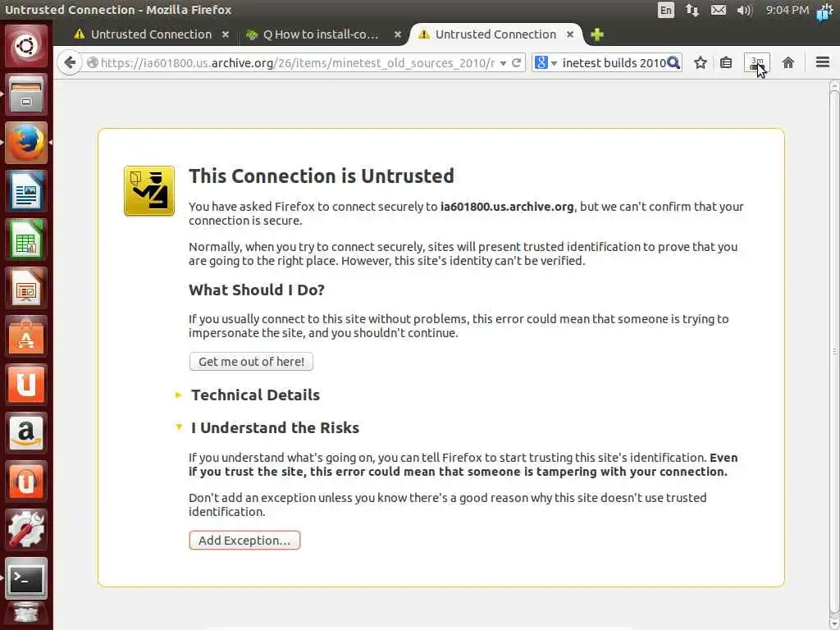The height and width of the screenshot is (630, 840).
Task: Open the Terminal from the launcher
Action: [x=25, y=578]
